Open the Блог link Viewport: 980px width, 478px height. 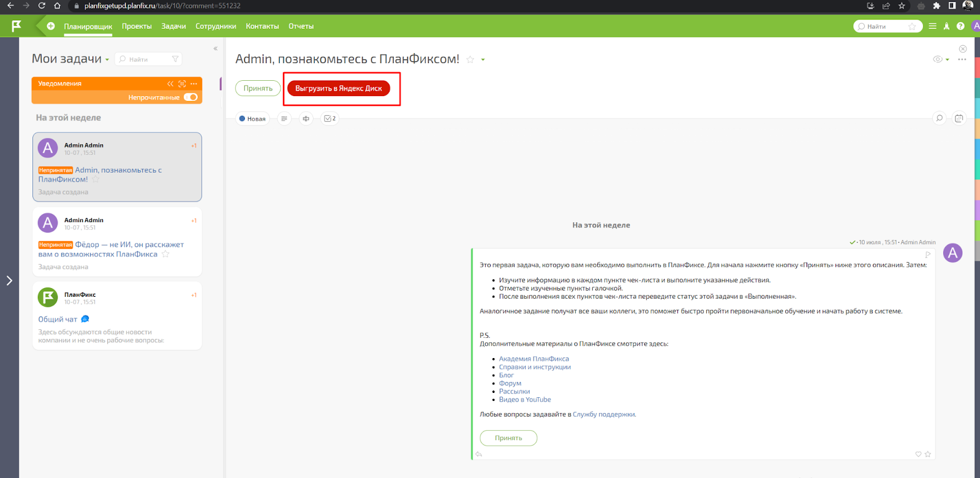(507, 375)
